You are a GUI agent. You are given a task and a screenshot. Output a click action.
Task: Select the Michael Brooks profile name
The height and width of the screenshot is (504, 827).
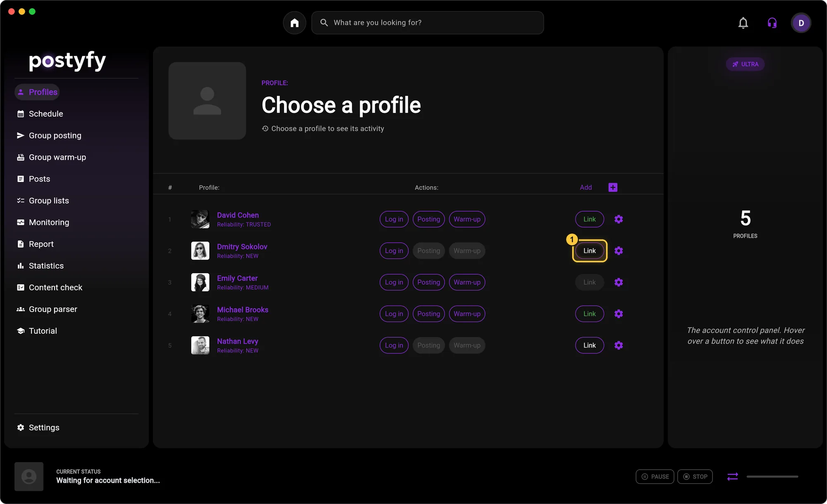tap(243, 310)
